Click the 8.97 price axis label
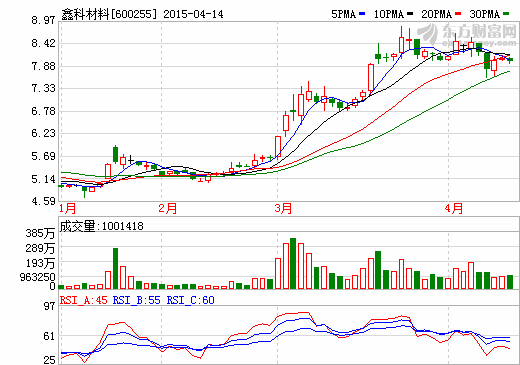 (43, 20)
